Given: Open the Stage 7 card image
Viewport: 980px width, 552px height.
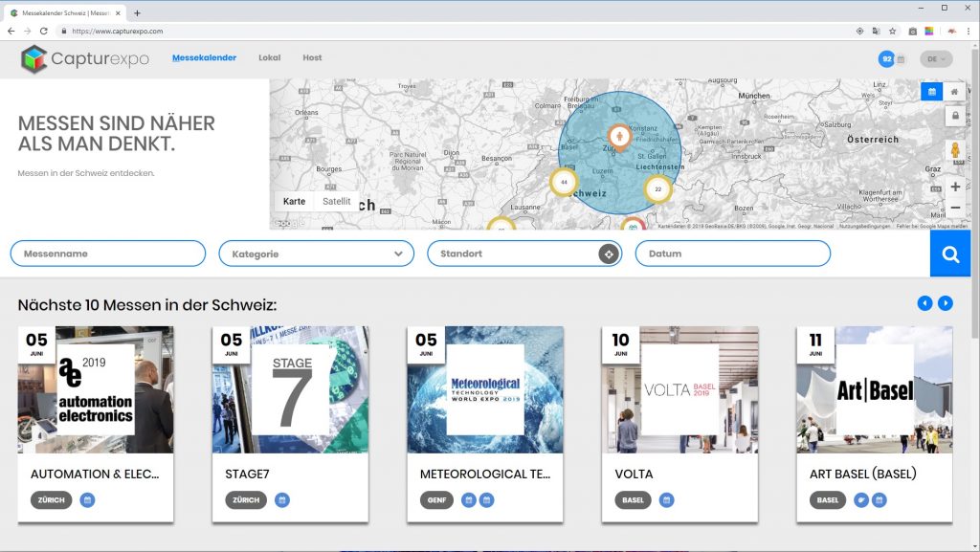Looking at the screenshot, I should pyautogui.click(x=291, y=389).
